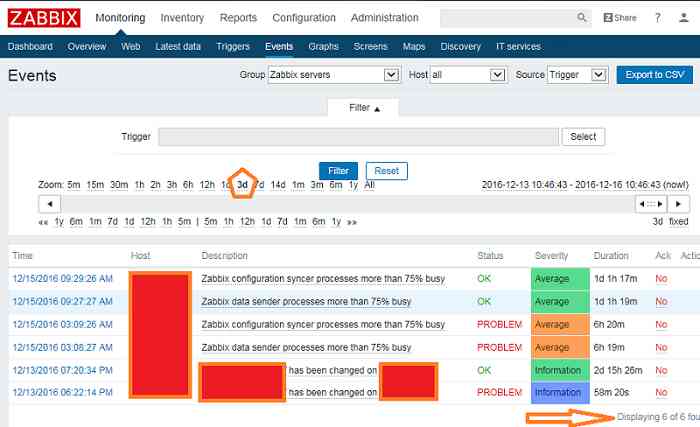
Task: Set zoom to 5m
Action: [74, 185]
